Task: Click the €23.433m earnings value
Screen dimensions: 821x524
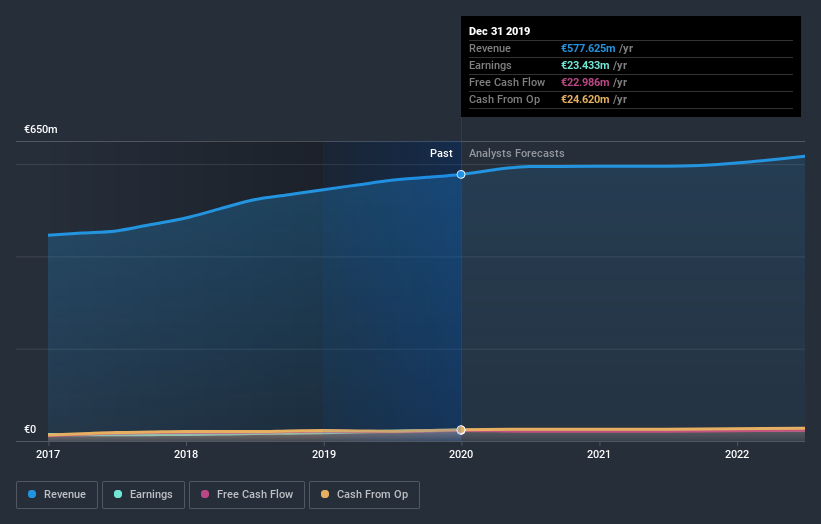Action: [585, 65]
